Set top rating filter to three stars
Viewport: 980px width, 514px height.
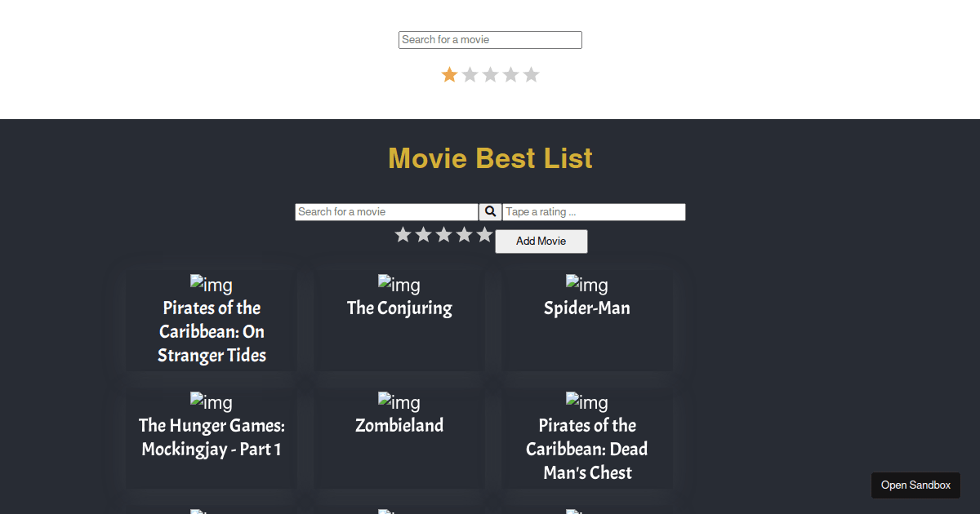[x=490, y=75]
